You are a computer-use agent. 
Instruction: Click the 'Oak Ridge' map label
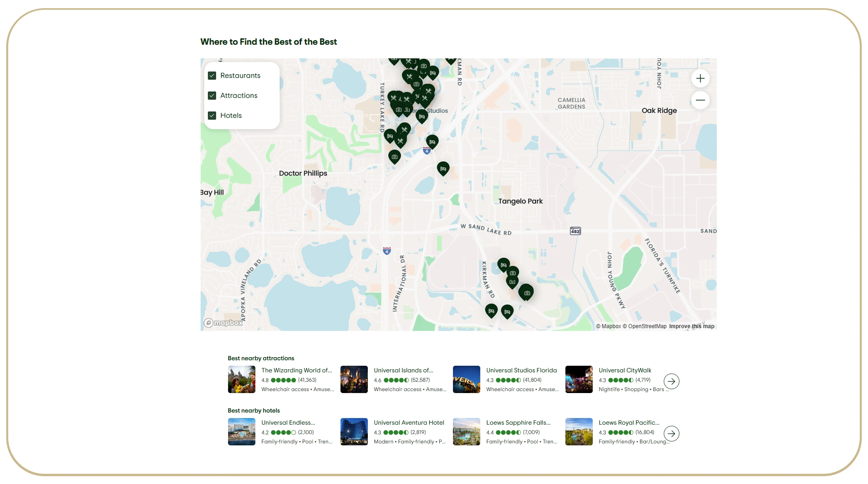[659, 110]
